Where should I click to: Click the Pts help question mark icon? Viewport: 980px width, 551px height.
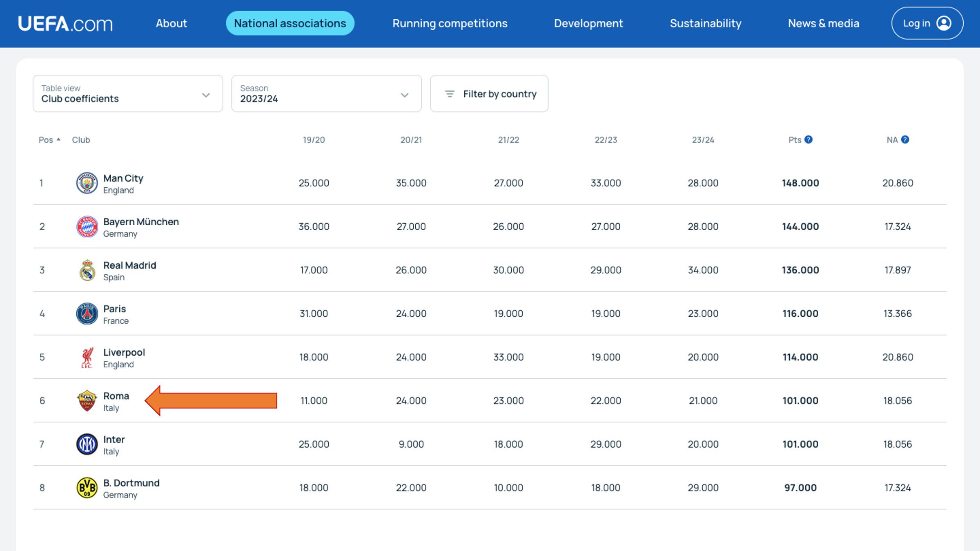[x=808, y=140]
